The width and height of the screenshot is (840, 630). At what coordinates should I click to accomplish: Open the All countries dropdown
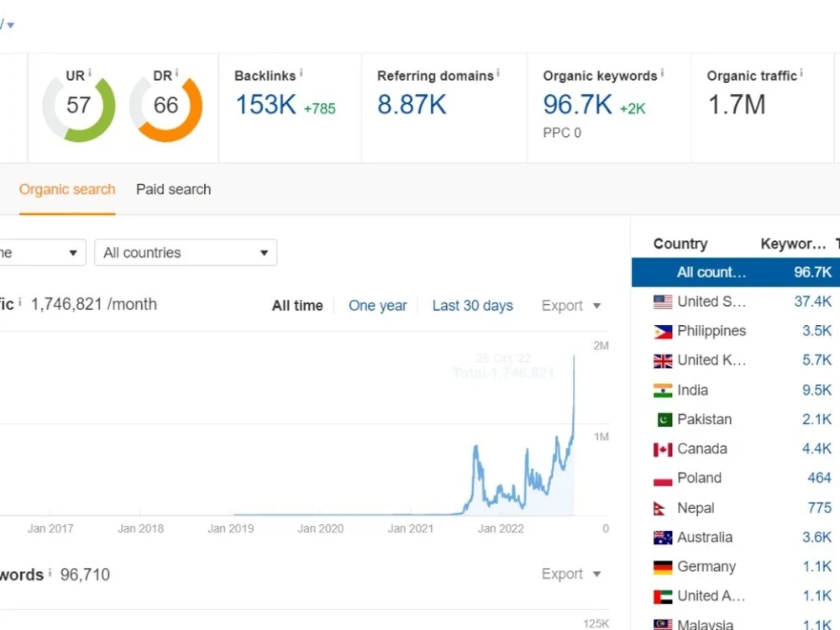[186, 252]
